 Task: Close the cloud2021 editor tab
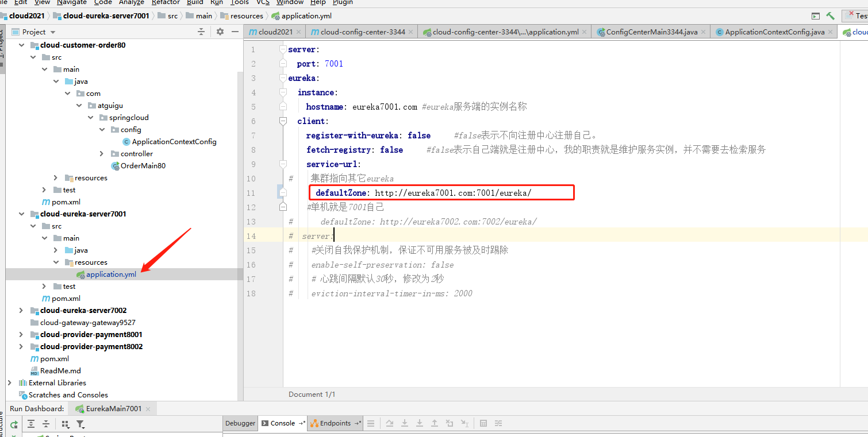[299, 32]
